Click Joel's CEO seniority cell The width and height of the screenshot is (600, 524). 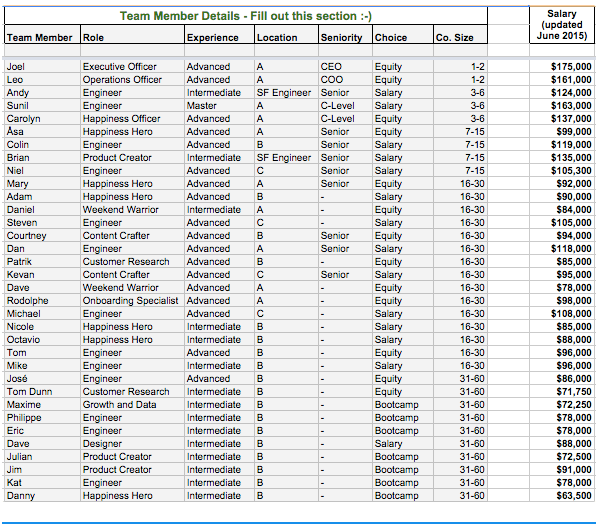pos(345,67)
